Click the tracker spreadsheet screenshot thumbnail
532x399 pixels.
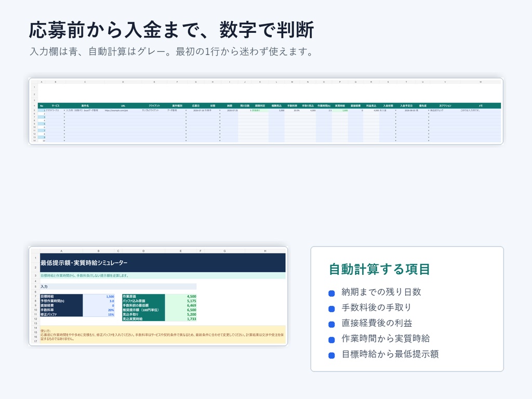click(266, 111)
